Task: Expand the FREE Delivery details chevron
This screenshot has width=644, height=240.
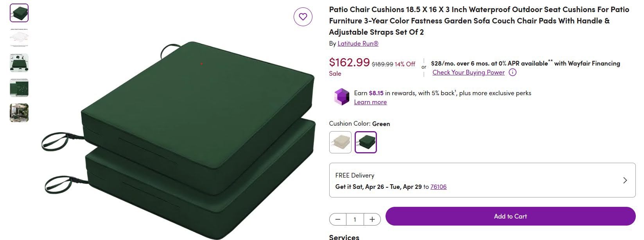Action: pyautogui.click(x=624, y=180)
